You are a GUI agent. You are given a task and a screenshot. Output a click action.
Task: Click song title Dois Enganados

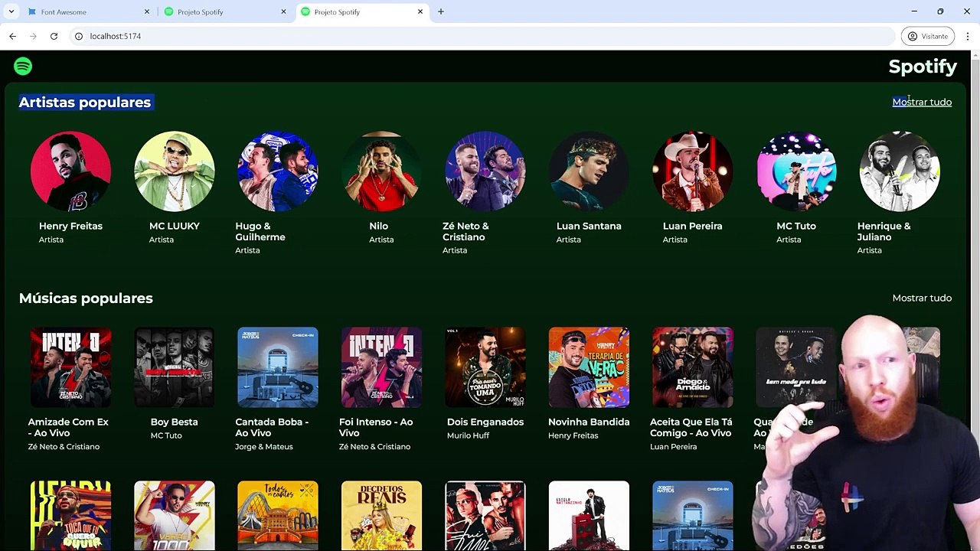click(x=485, y=422)
